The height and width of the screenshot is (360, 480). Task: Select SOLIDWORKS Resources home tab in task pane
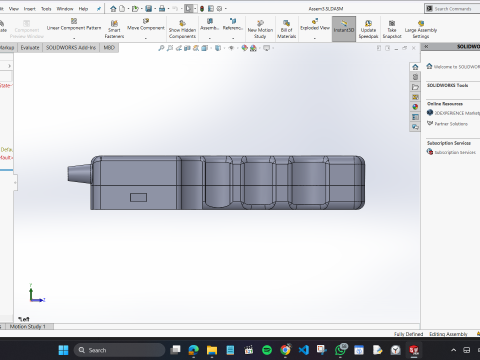tap(415, 67)
